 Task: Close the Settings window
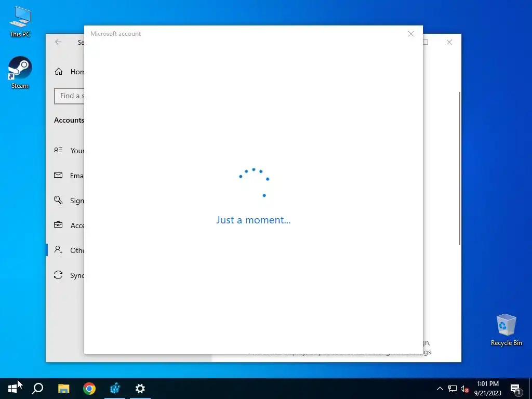click(x=449, y=42)
